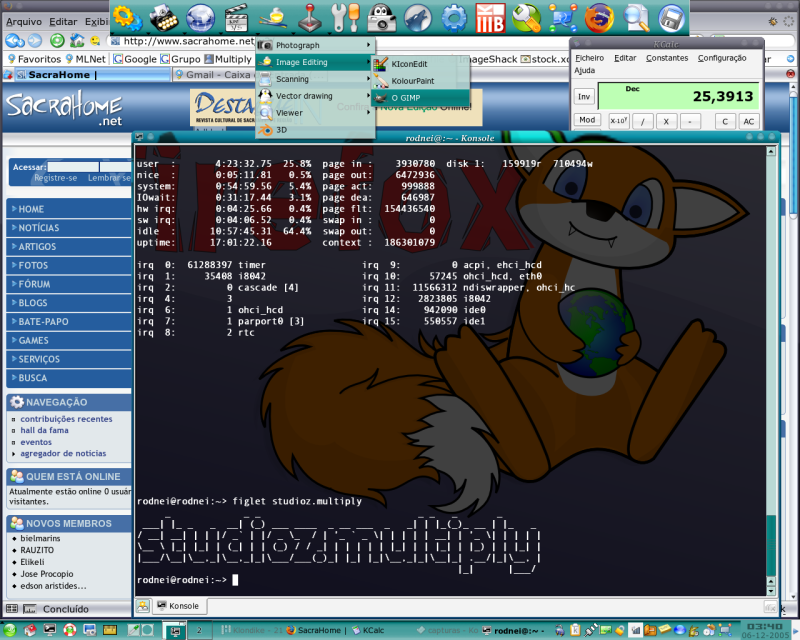The height and width of the screenshot is (640, 800).
Task: Go back in the Firefox browser
Action: (15, 40)
